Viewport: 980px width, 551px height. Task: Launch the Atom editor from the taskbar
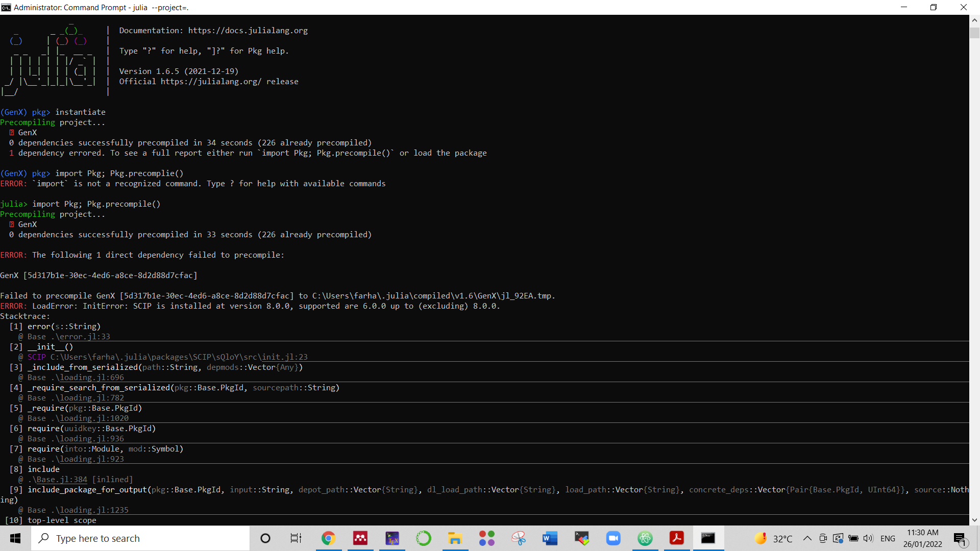(645, 538)
